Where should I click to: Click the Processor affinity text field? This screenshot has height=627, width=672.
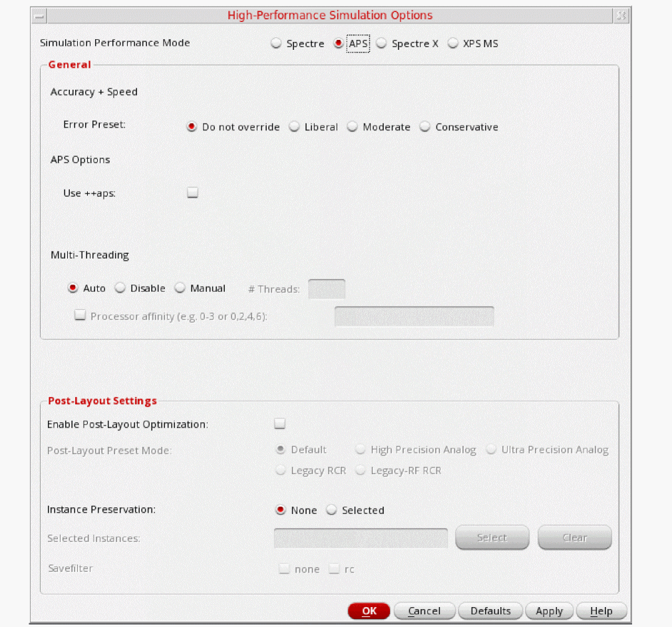pos(414,316)
